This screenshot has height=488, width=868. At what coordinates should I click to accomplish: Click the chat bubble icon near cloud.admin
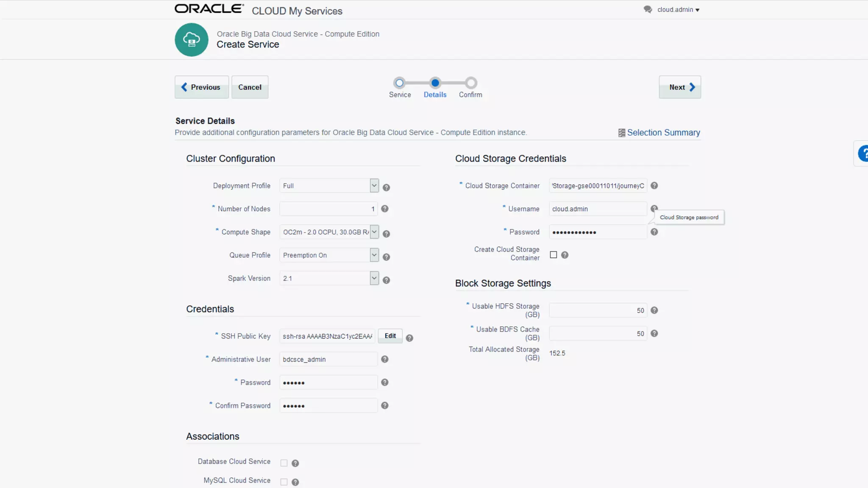tap(648, 9)
